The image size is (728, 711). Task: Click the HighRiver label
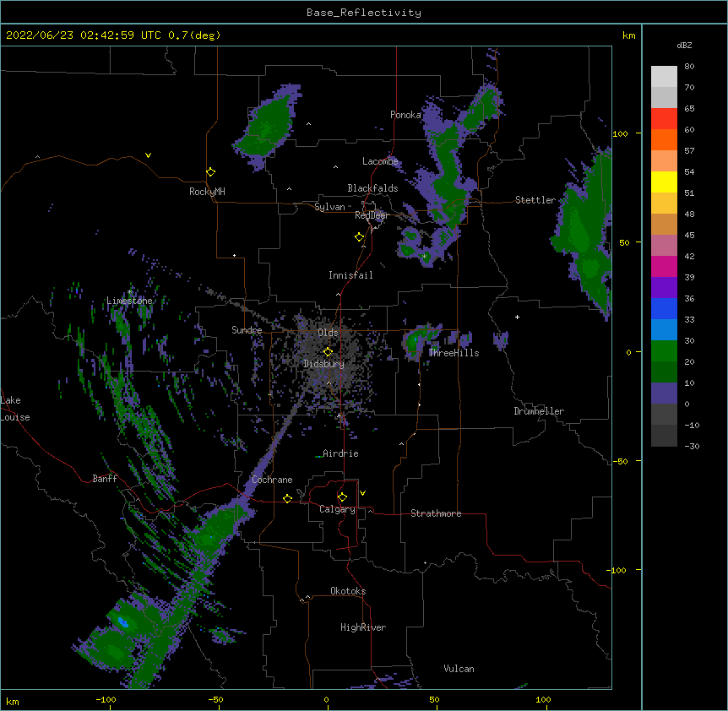[363, 627]
